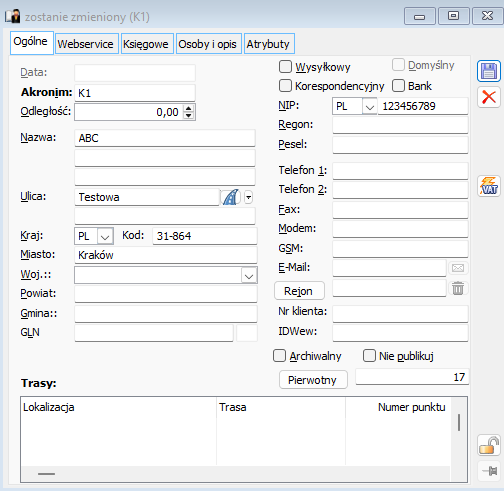Sort by the Numer punktu column header

pyautogui.click(x=398, y=407)
